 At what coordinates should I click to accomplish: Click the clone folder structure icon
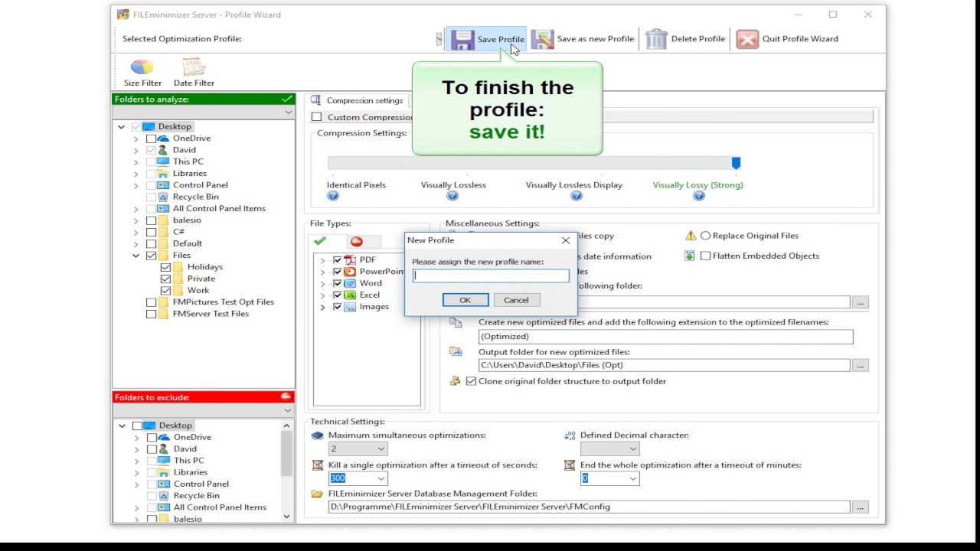pos(456,381)
